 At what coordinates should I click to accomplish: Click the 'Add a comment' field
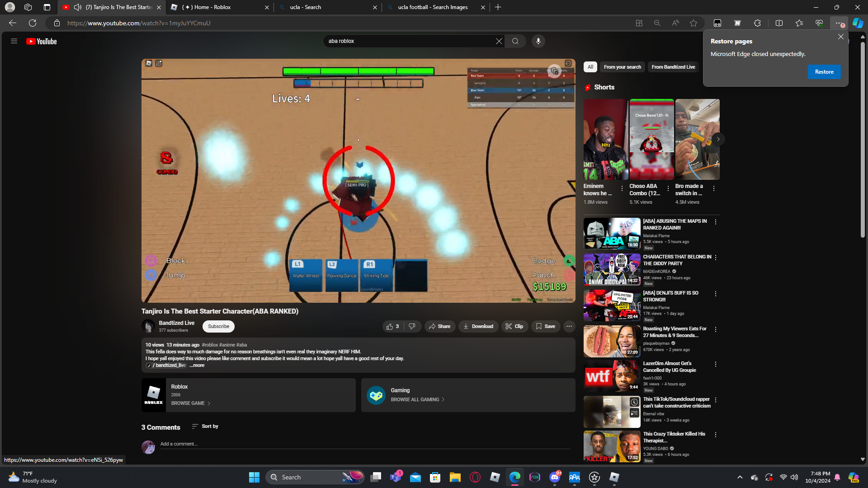point(365,444)
